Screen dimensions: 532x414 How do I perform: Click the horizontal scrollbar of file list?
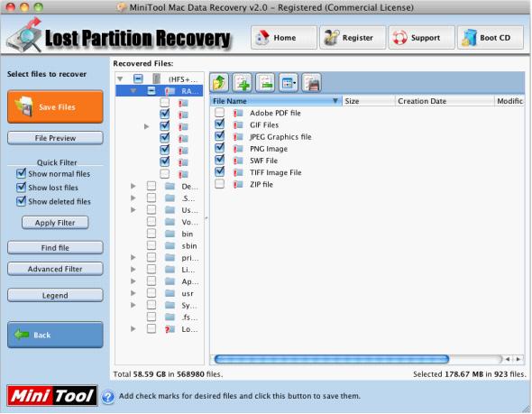click(x=332, y=359)
